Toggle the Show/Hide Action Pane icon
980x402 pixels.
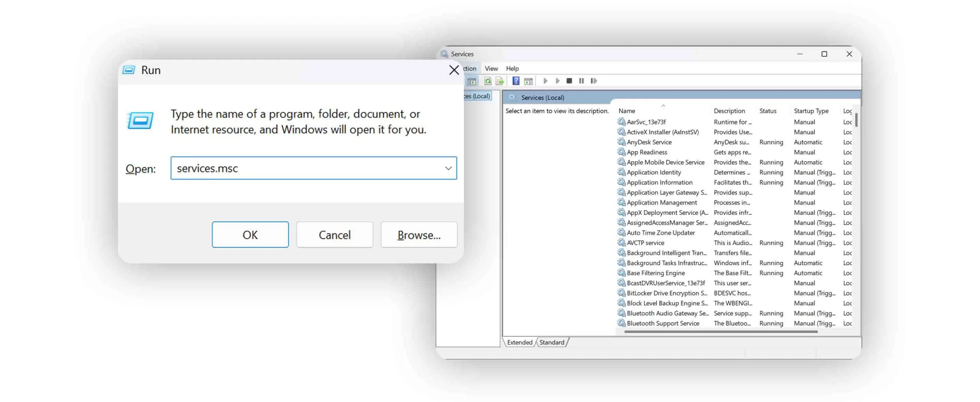coord(528,81)
